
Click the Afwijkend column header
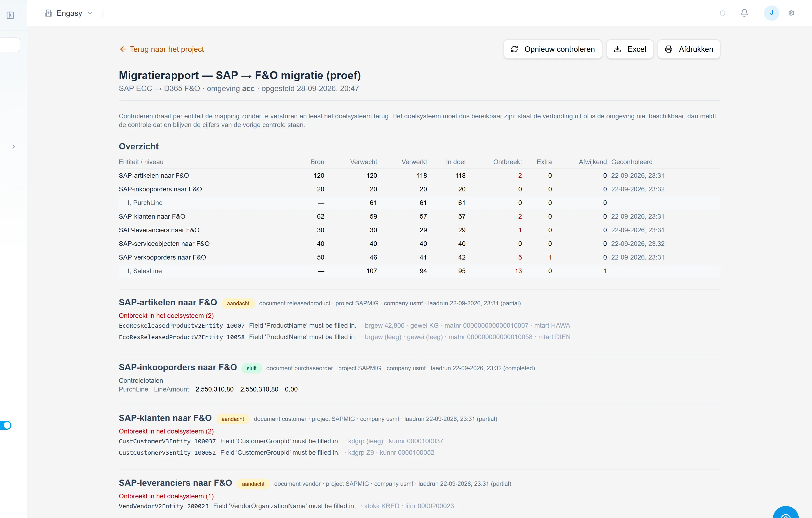tap(592, 162)
